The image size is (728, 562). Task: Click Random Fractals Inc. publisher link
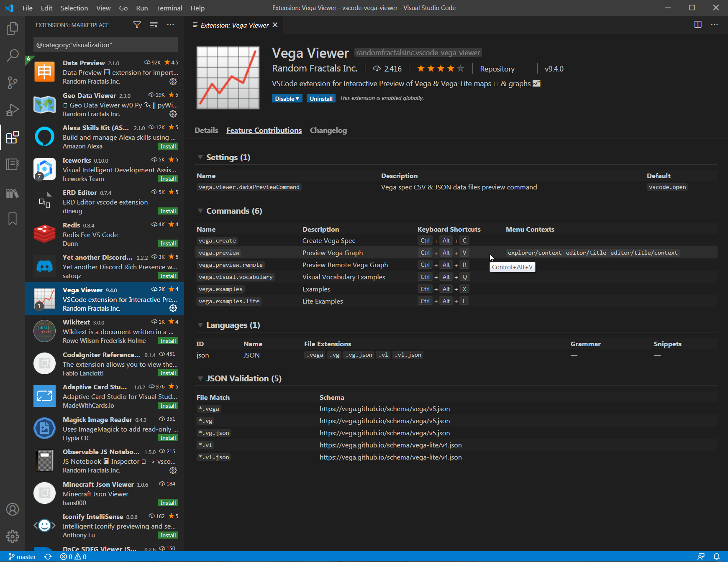315,69
